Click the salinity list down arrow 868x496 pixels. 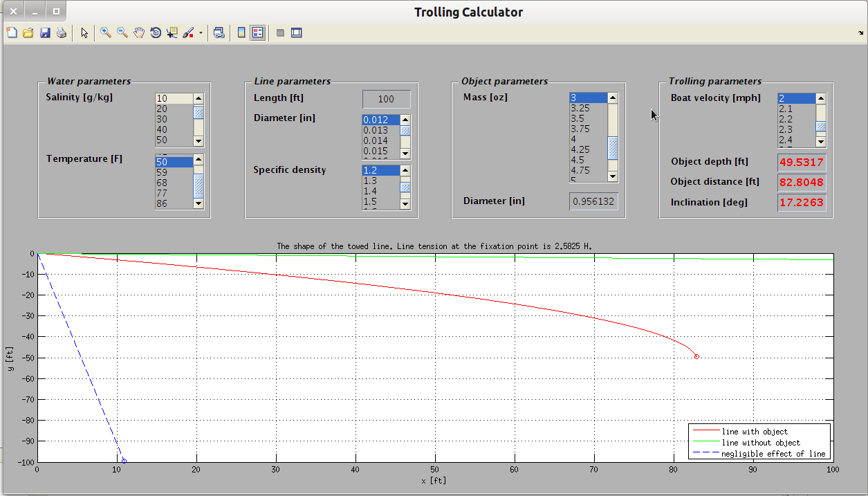coord(198,140)
